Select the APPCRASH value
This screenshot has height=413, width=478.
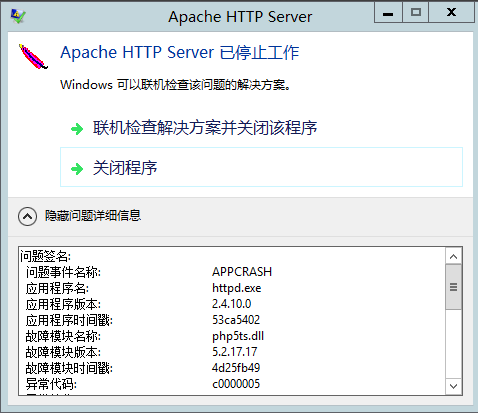coord(242,272)
